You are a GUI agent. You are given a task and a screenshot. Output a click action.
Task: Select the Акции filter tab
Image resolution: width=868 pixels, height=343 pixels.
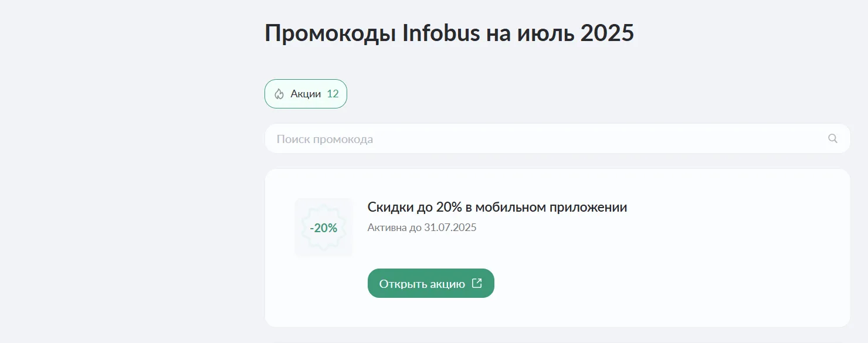[x=306, y=94]
